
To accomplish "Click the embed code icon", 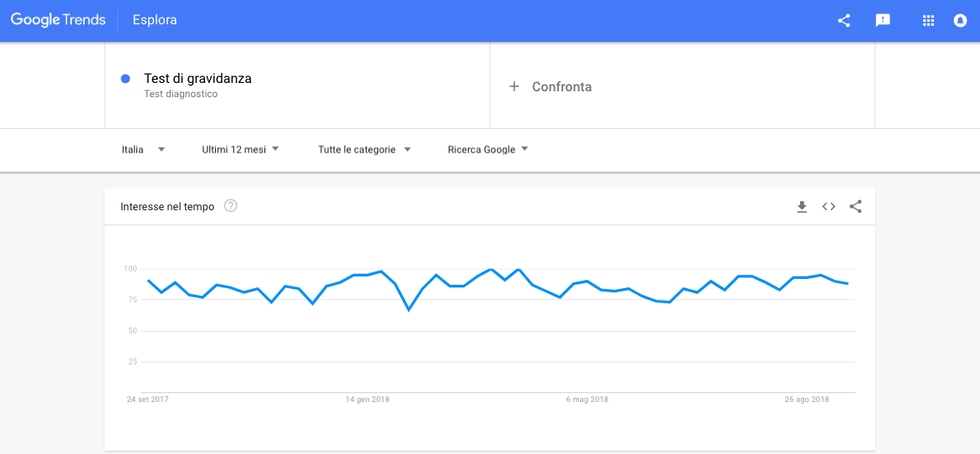I will point(829,206).
